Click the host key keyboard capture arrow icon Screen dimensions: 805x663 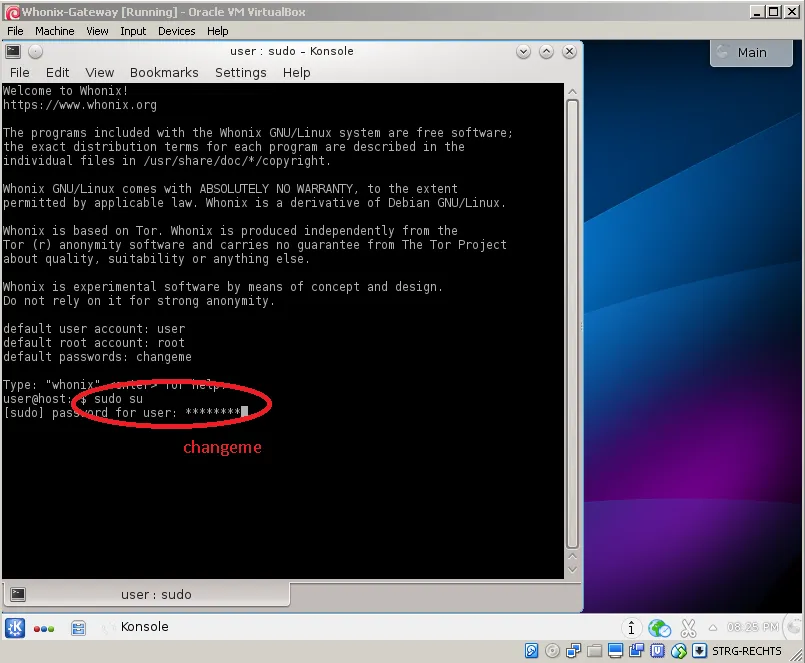click(x=699, y=651)
